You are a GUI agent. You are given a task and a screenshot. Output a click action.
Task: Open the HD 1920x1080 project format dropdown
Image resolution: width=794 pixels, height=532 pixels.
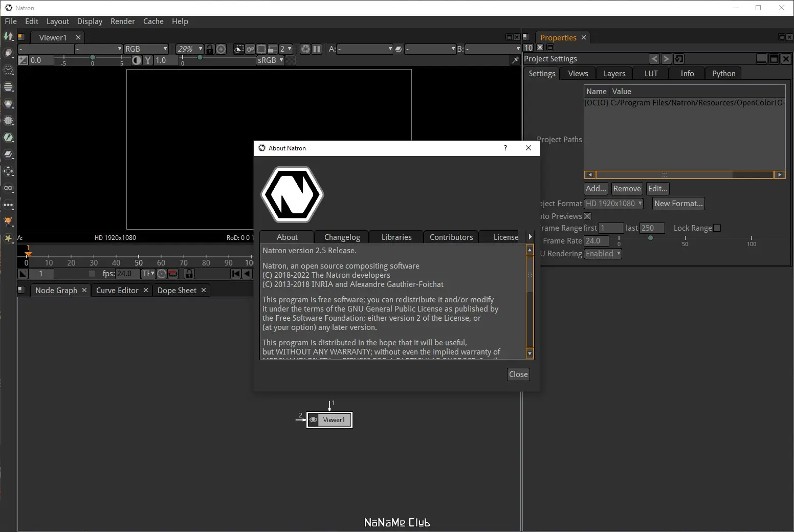point(613,204)
